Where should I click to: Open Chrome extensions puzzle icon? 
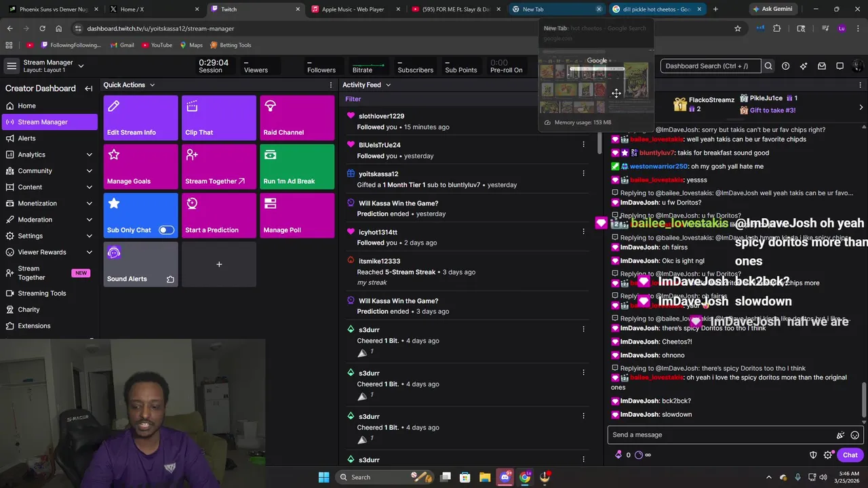click(777, 28)
